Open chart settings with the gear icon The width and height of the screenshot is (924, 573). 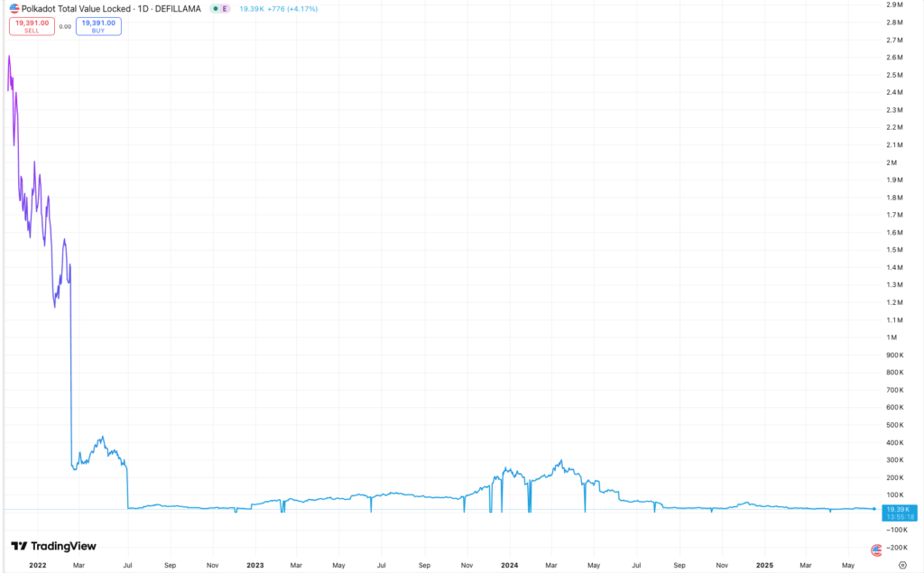902,565
